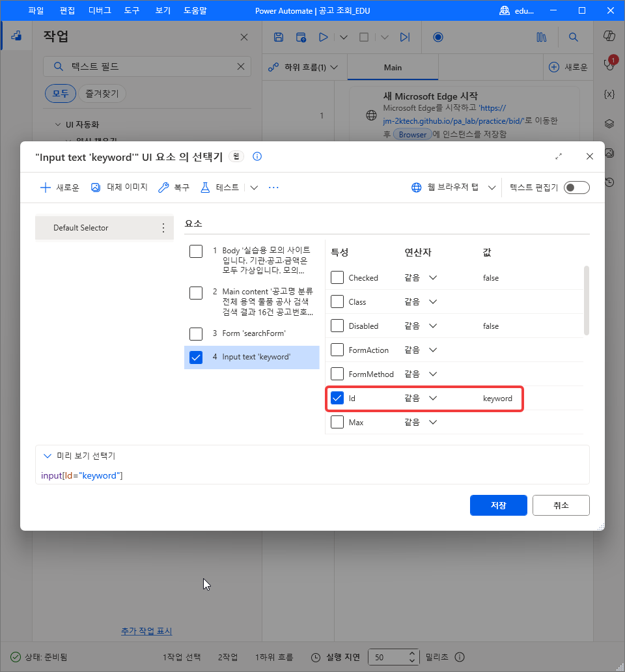This screenshot has height=672, width=625.
Task: Click the 추가 작업 표시 link
Action: point(146,631)
